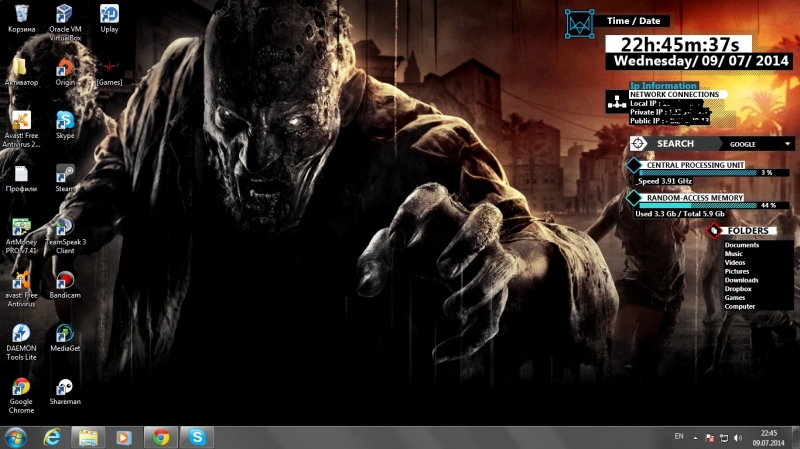800x449 pixels.
Task: Click the RANDOM-ACCESS MEMORY label
Action: tap(694, 198)
